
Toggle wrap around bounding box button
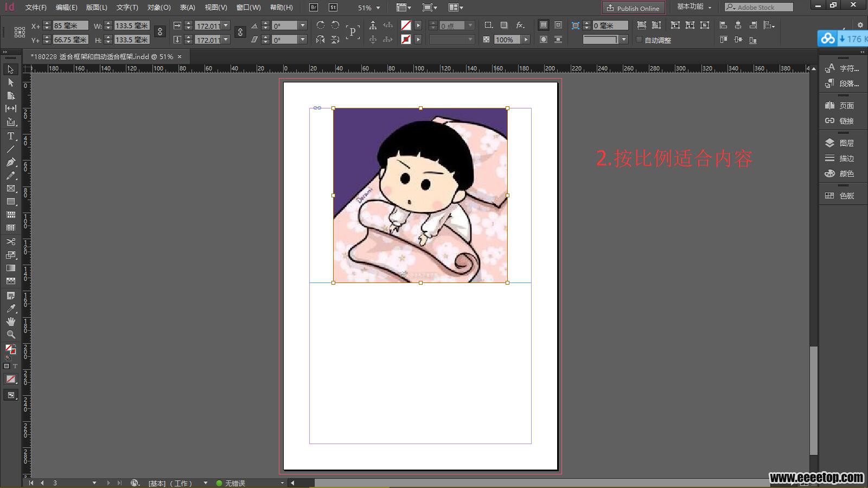(558, 25)
